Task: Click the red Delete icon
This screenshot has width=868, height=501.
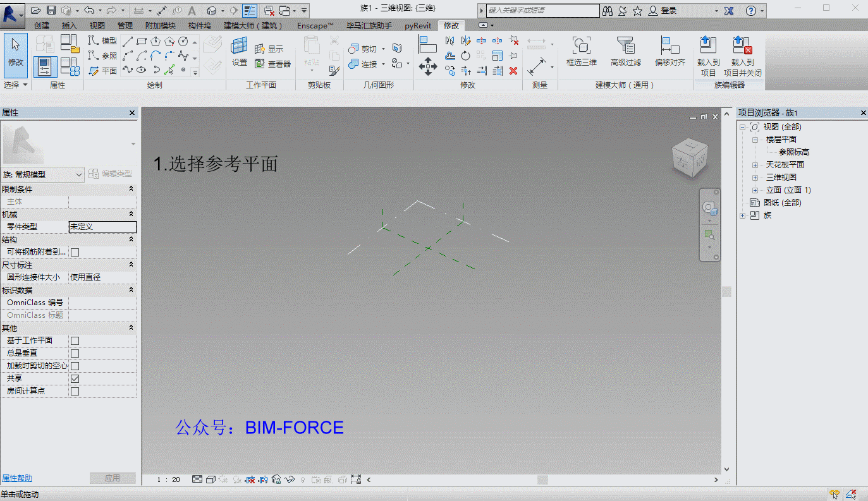Action: point(513,71)
